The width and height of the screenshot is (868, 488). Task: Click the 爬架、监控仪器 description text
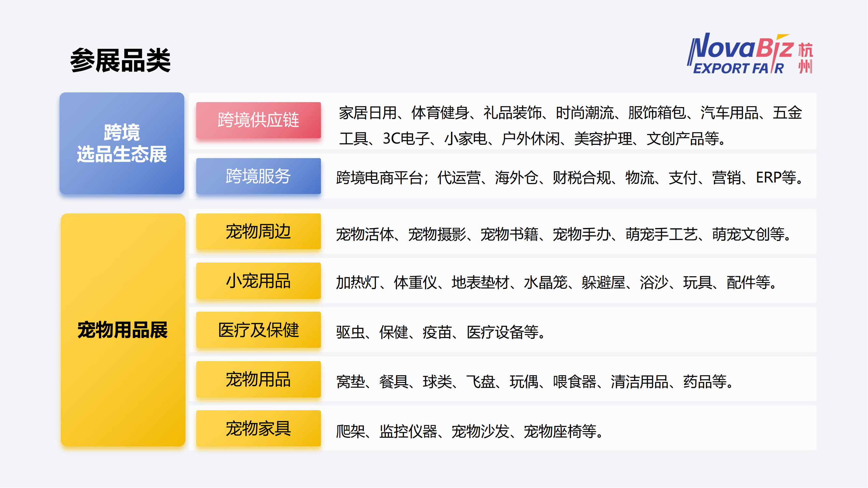470,431
